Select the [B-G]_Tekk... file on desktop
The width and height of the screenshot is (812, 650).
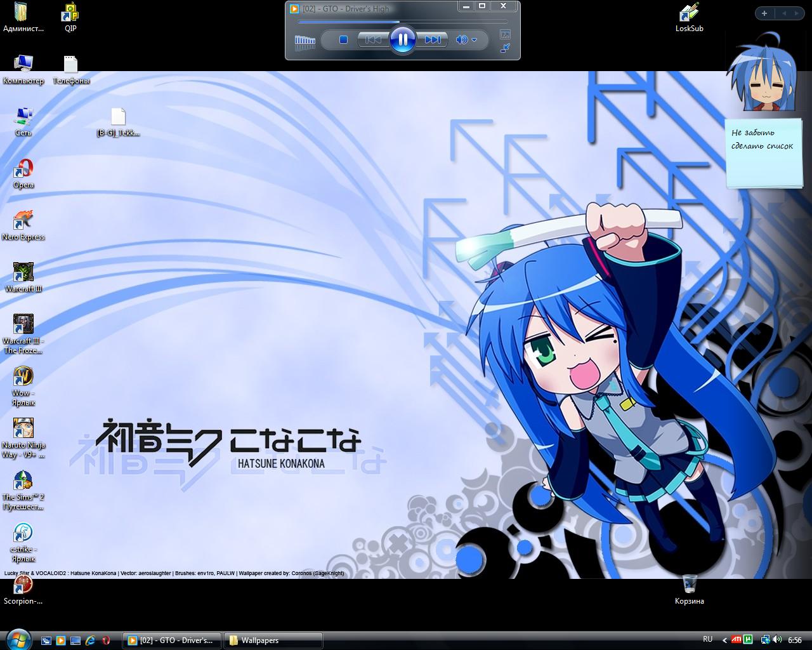pyautogui.click(x=118, y=121)
